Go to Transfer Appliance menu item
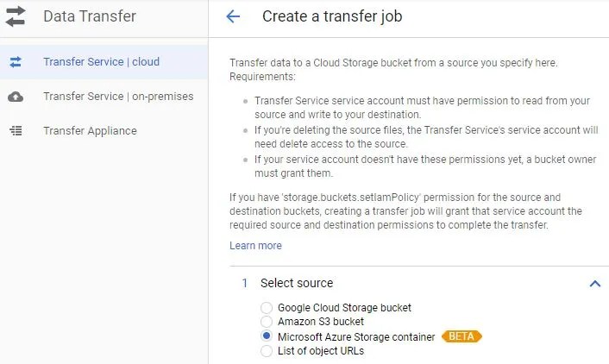 click(x=90, y=131)
